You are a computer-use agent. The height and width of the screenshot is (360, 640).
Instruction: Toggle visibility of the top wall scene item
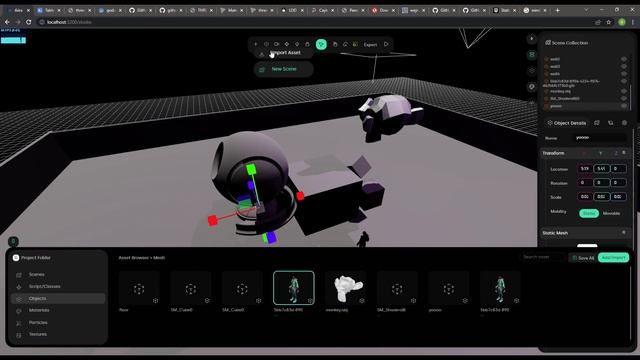(x=624, y=59)
